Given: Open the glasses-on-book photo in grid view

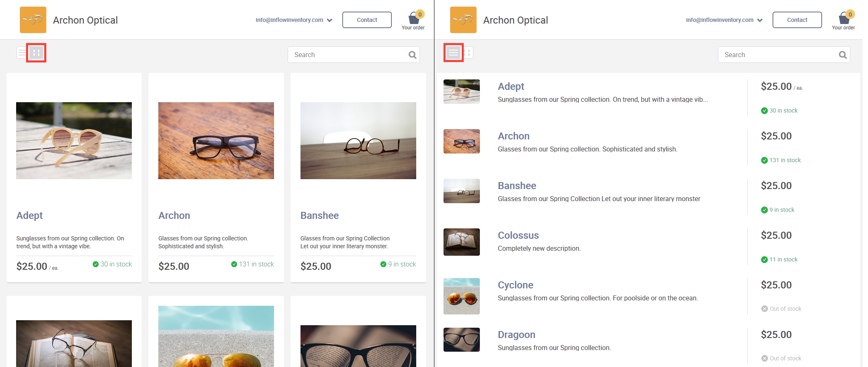Looking at the screenshot, I should (x=74, y=343).
